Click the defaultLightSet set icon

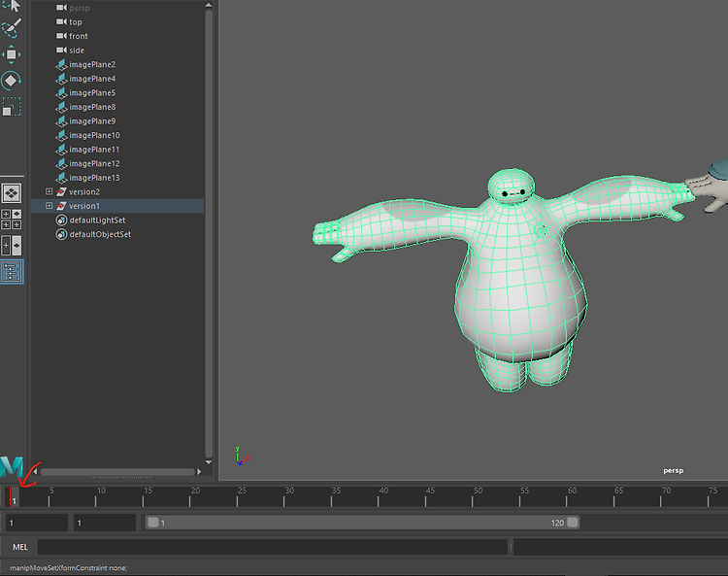pos(61,220)
